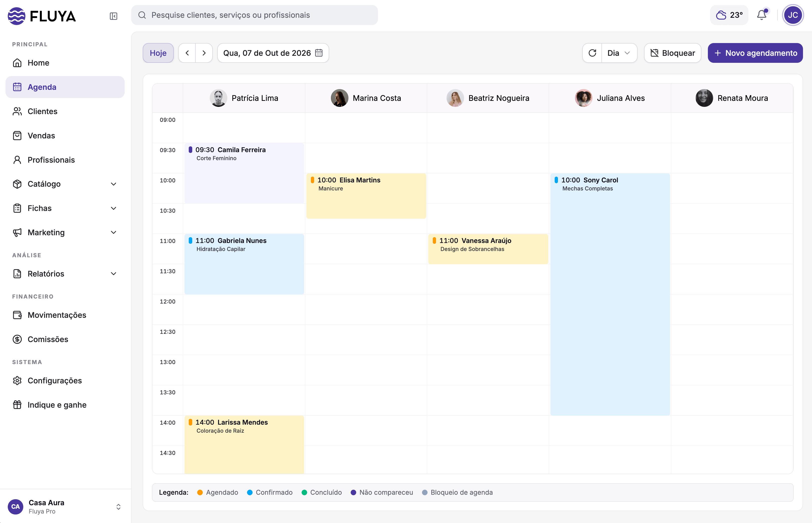Screen dimensions: 812x523
Task: Open Home from the sidebar
Action: click(65, 63)
